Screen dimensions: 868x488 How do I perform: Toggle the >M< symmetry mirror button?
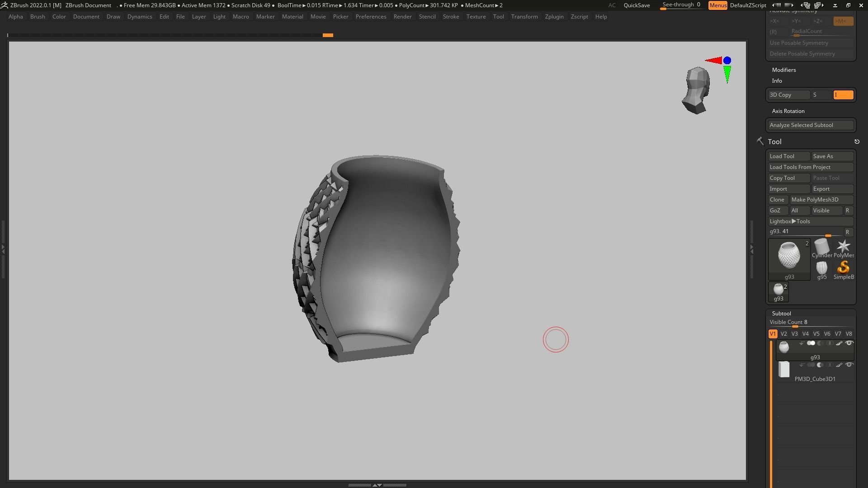[x=843, y=21]
